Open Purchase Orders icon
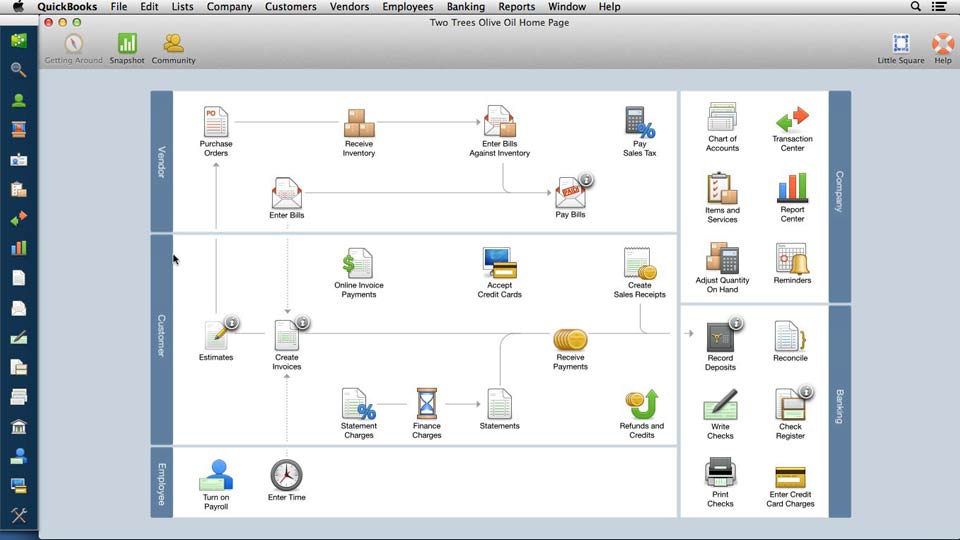Image resolution: width=960 pixels, height=540 pixels. click(x=216, y=121)
